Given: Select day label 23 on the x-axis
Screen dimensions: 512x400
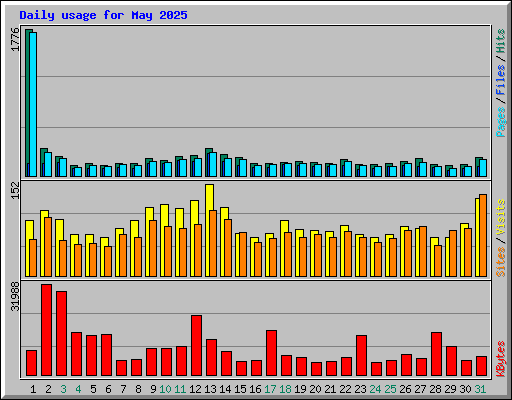Looking at the screenshot, I should [360, 389].
